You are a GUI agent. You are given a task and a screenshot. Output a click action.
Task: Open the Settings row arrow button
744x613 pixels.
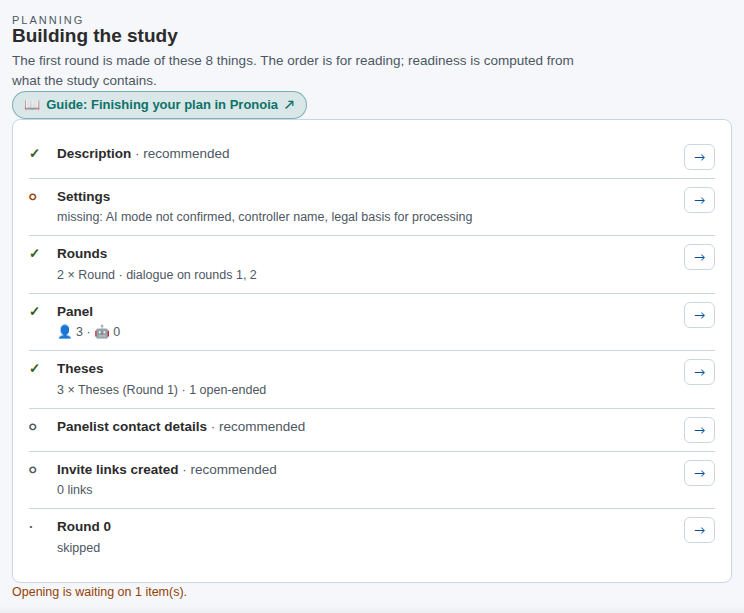click(x=699, y=200)
